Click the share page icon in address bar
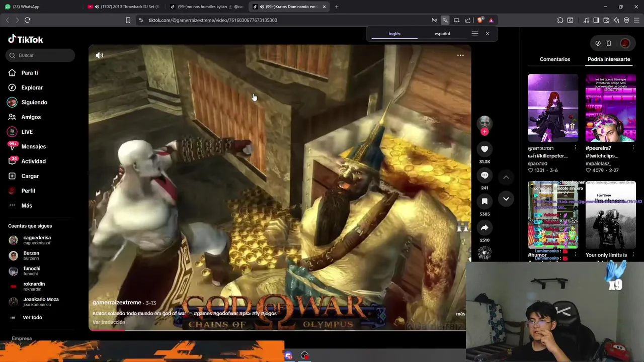 click(x=468, y=20)
